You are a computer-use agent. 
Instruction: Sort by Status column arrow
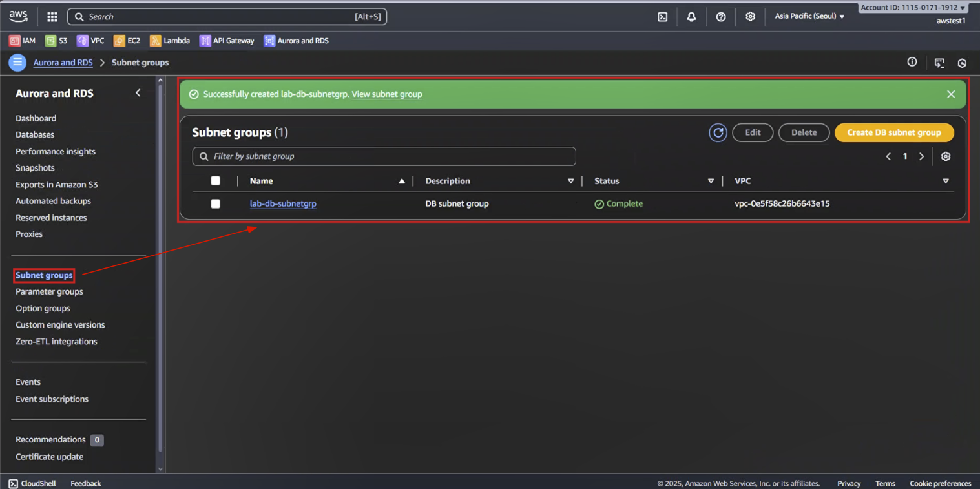[x=711, y=181]
